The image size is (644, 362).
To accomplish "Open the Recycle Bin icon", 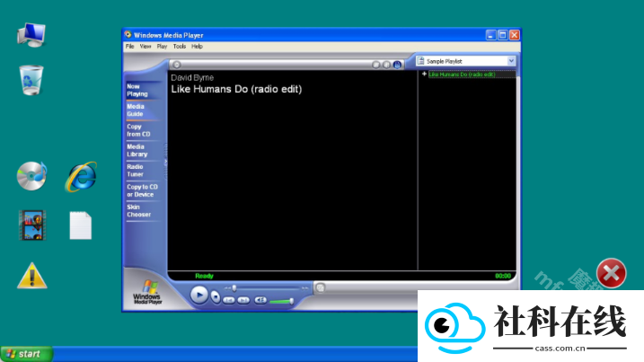I will pyautogui.click(x=31, y=80).
